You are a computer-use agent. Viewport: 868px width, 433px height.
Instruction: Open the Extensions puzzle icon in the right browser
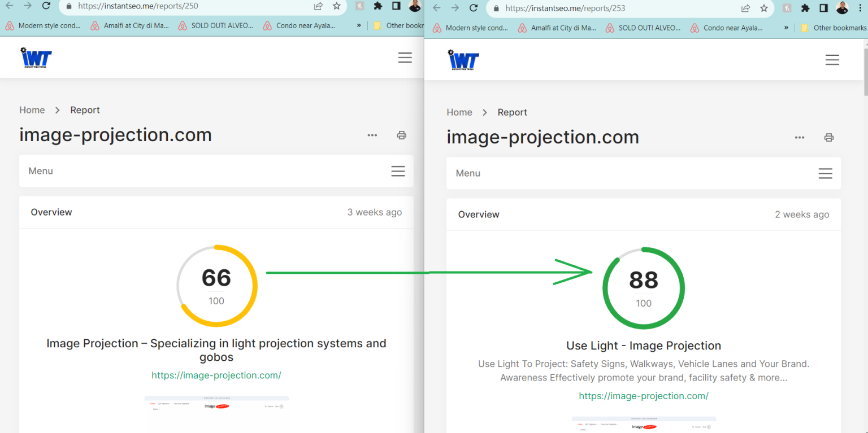click(x=805, y=8)
